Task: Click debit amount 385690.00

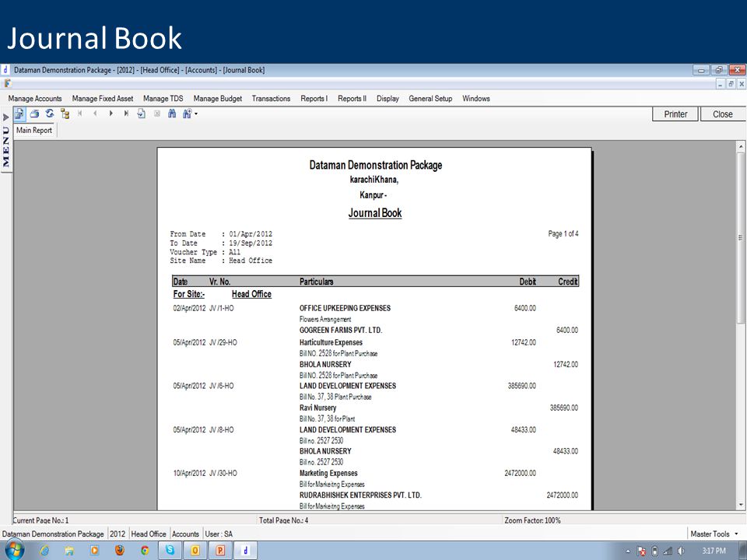Action: tap(521, 386)
